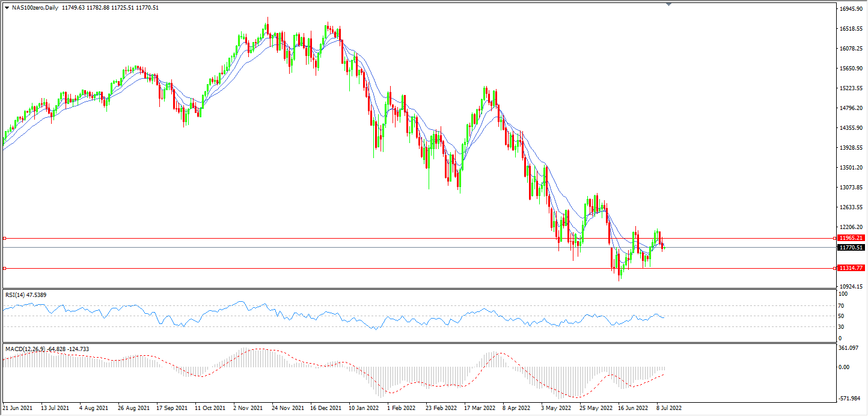Click left handle of lower red line
868x416 pixels.
[x=5, y=268]
